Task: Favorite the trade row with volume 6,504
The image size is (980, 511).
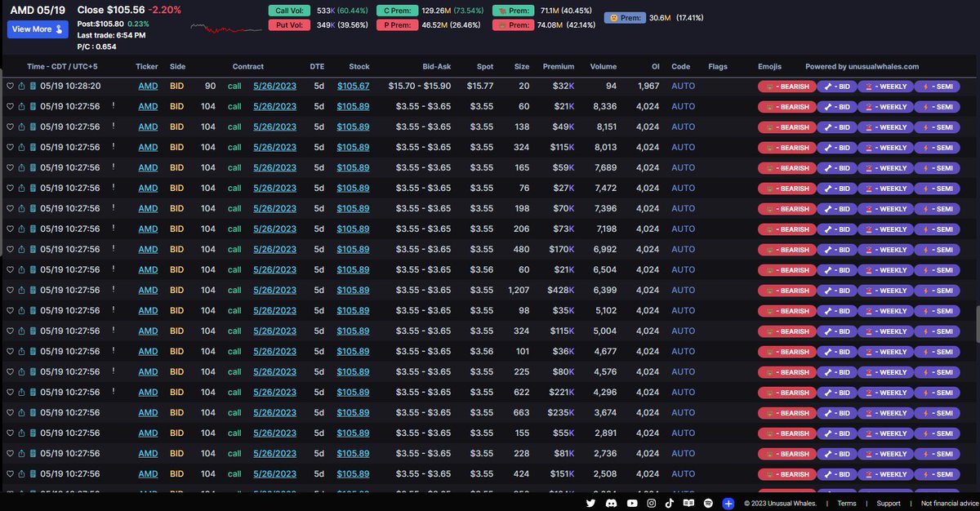Action: tap(11, 269)
